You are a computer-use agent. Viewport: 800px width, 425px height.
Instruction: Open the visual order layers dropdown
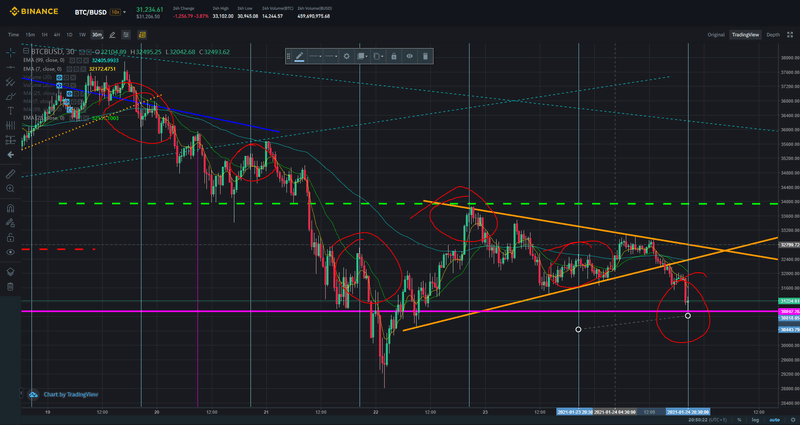click(x=362, y=56)
